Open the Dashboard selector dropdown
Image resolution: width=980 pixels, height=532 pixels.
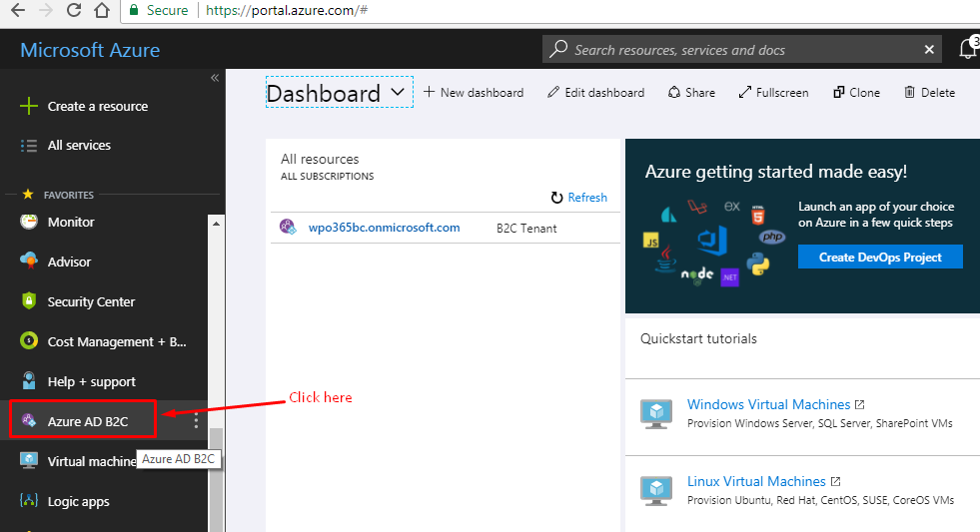click(340, 93)
